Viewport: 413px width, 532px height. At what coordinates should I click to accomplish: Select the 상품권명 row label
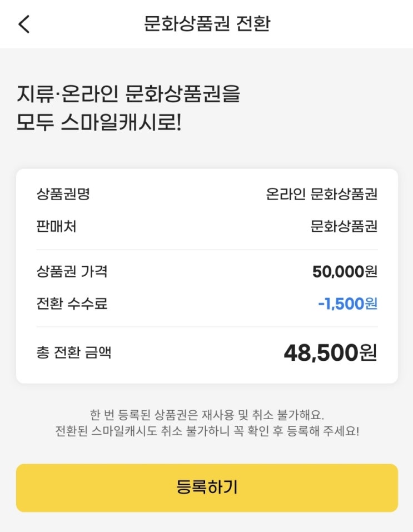tap(63, 195)
